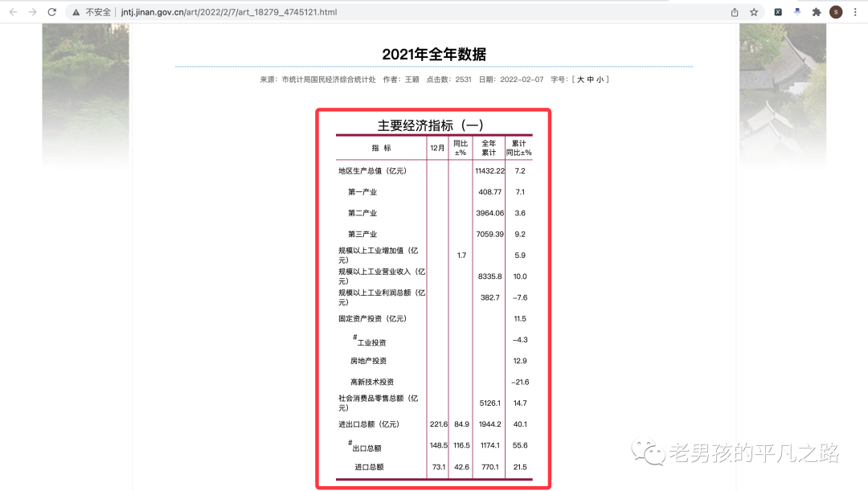Click the article title 2021年全年数据

click(x=434, y=53)
